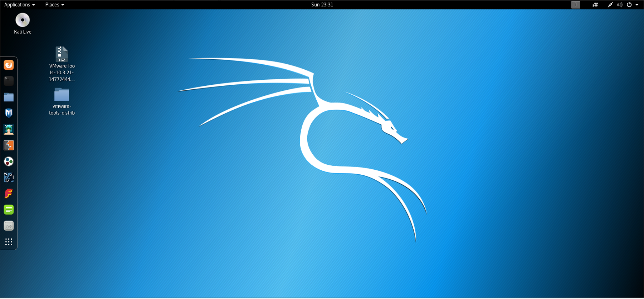Open the Sun 23:31 clock calendar
Viewport: 644px width, 299px height.
[x=322, y=5]
